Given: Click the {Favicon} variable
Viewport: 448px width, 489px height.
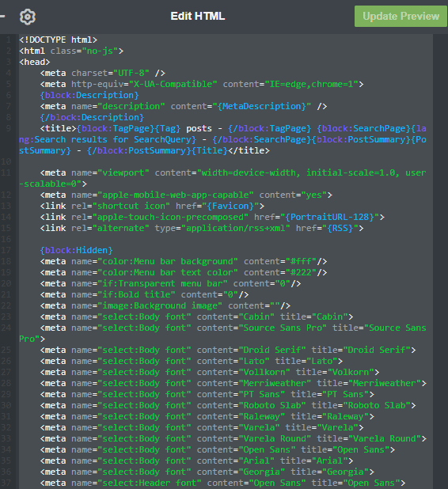Looking at the screenshot, I should click(230, 206).
